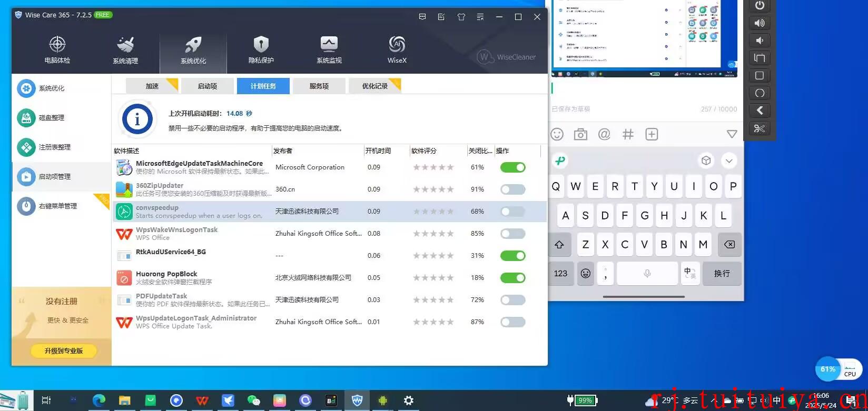Viewport: 868px width, 411px height.
Task: Open the WiseX section
Action: 397,51
